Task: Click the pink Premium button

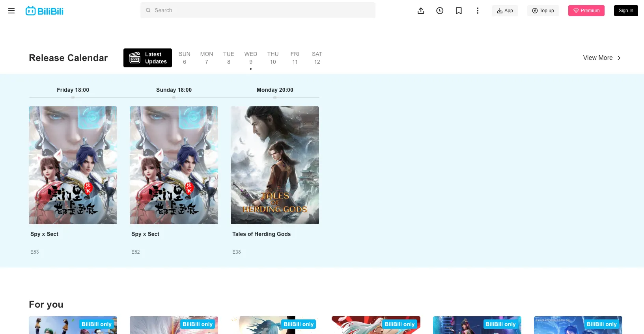Action: [586, 11]
